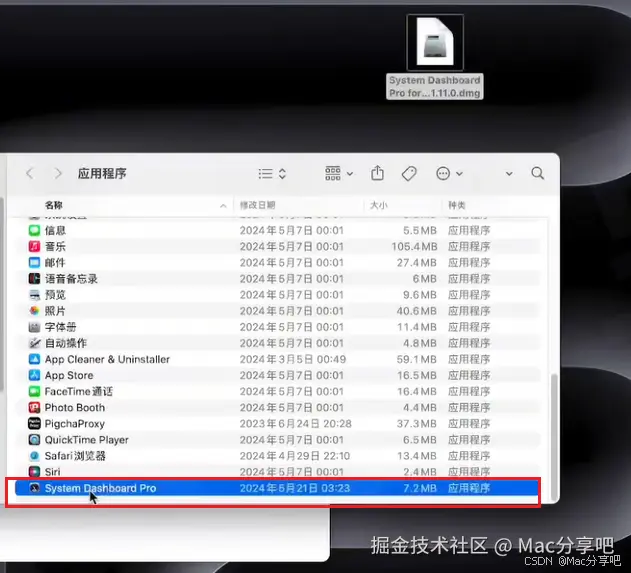Select the System Dashboard Pro app icon
The height and width of the screenshot is (573, 631).
click(x=35, y=488)
